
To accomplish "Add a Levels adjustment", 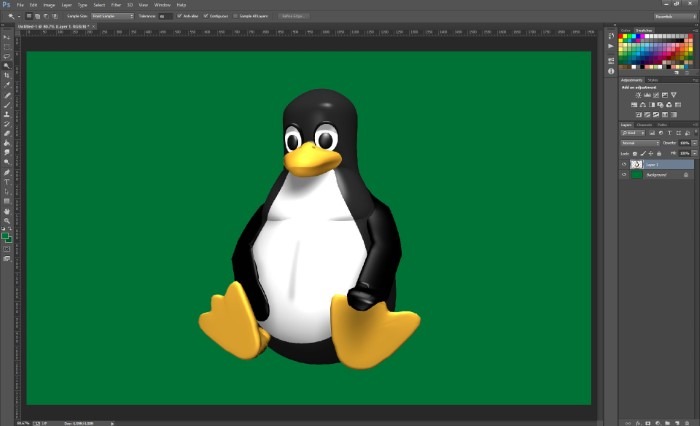I will tap(647, 95).
